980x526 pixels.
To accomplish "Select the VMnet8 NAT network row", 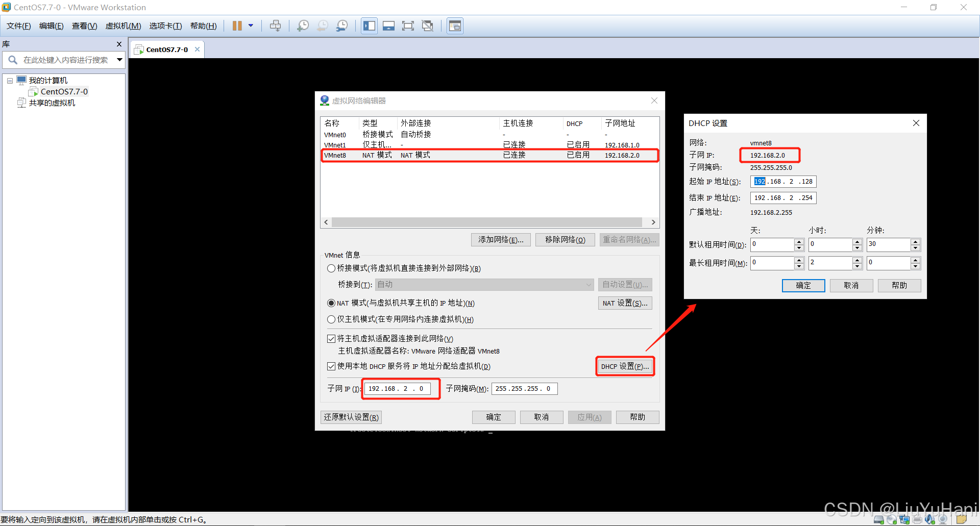I will [490, 155].
